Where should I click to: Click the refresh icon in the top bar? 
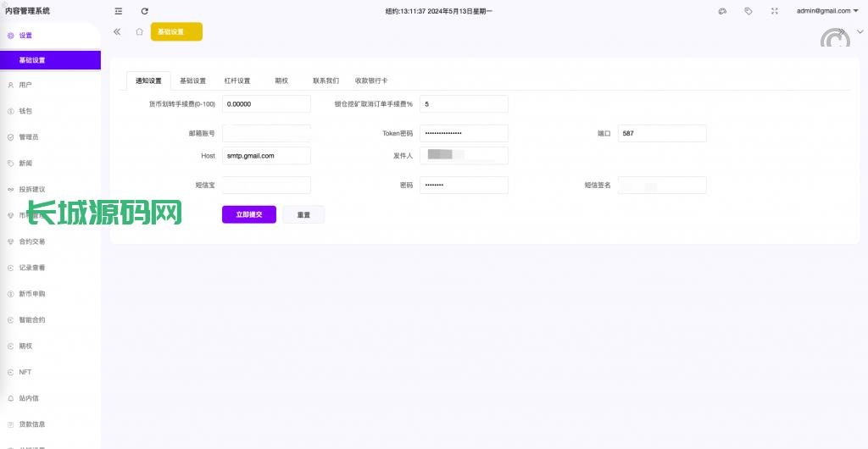(x=144, y=11)
